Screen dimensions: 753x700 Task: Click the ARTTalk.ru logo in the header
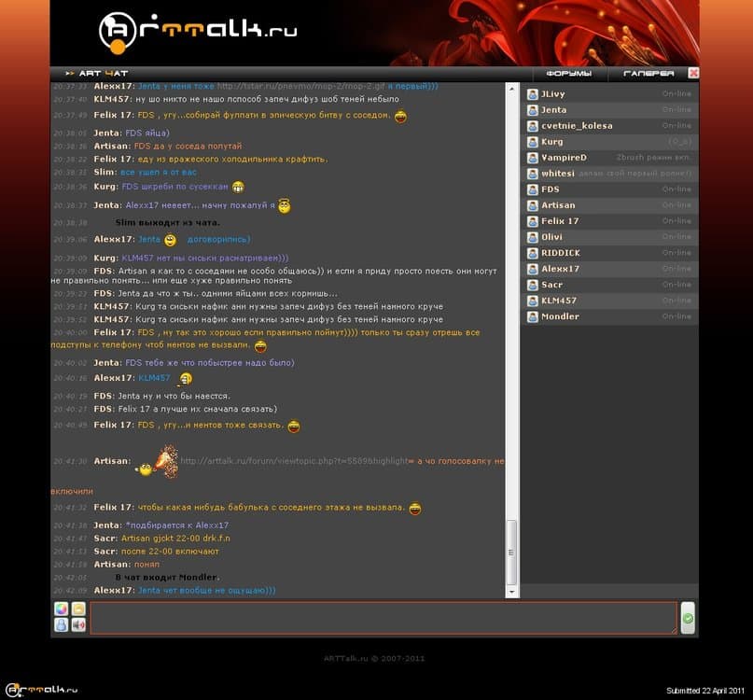[198, 31]
